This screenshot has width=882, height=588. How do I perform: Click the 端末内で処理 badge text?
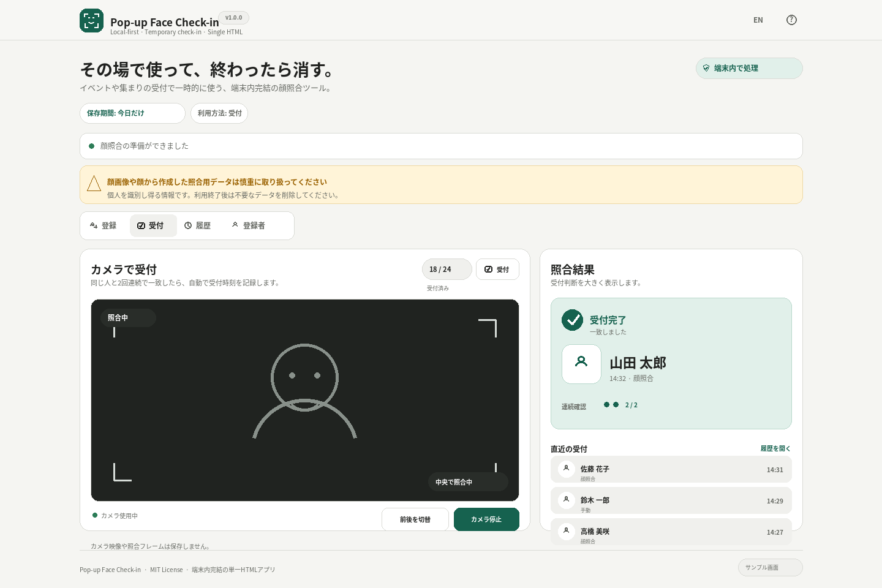pos(736,68)
